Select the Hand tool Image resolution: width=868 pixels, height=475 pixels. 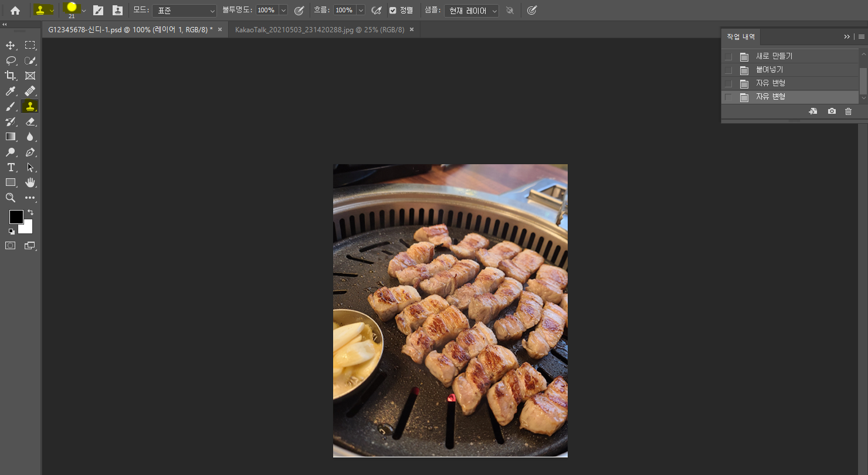30,182
